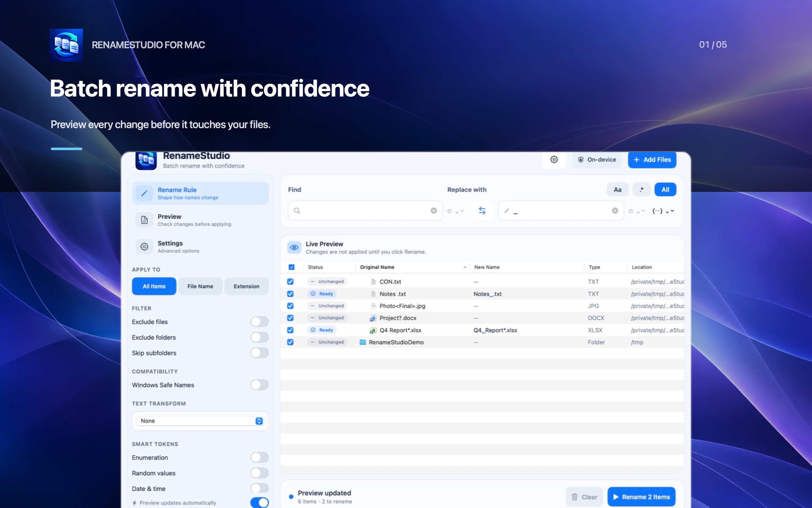
Task: Click the Q4 Report*.xlsx file icon
Action: tap(373, 330)
